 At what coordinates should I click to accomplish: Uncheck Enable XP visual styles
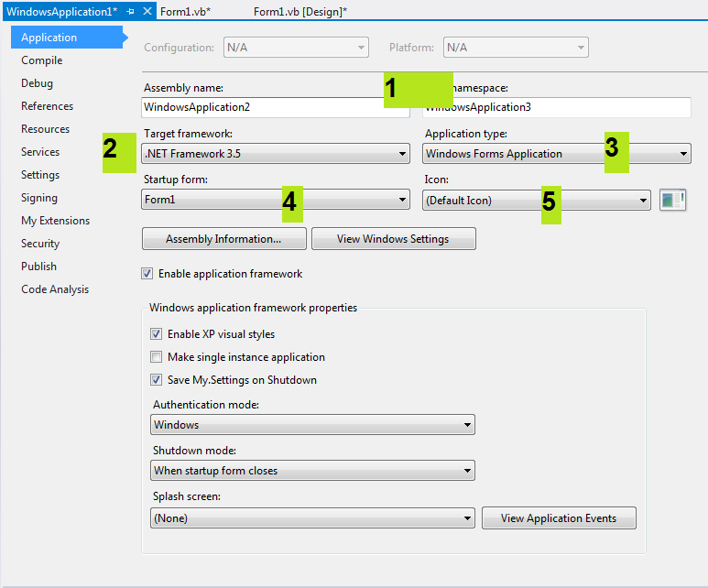pyautogui.click(x=157, y=334)
